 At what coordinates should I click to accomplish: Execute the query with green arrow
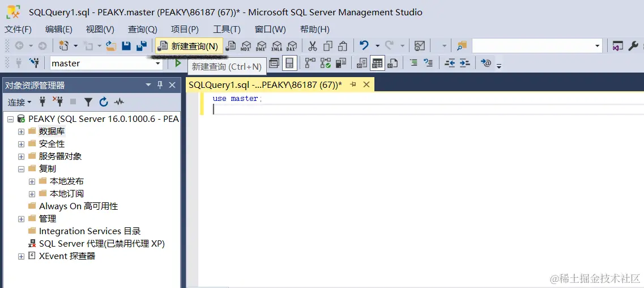pyautogui.click(x=178, y=63)
